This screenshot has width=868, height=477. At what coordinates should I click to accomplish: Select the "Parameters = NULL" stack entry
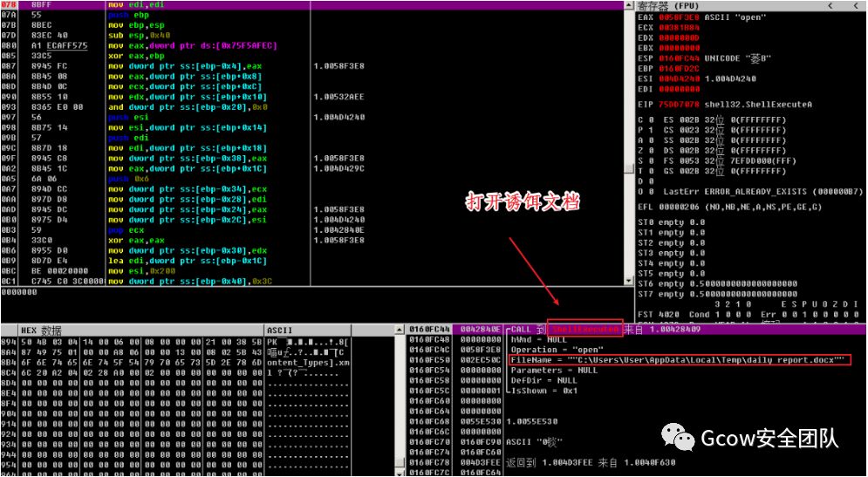554,371
